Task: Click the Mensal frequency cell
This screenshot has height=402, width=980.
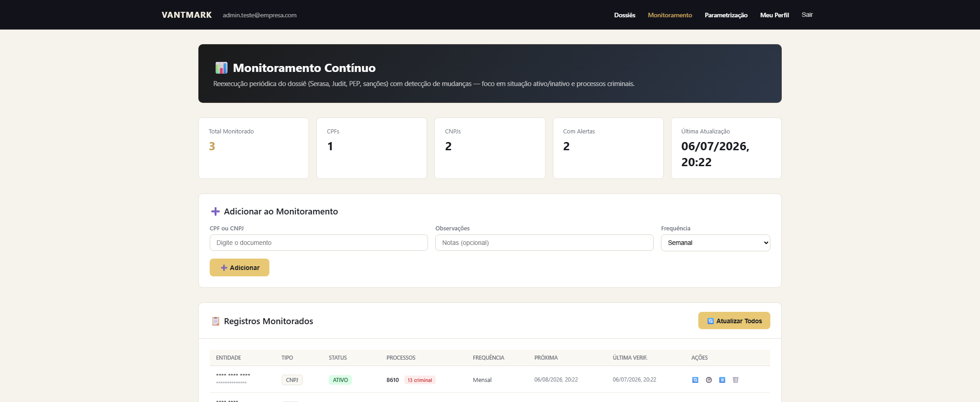Action: pos(482,380)
